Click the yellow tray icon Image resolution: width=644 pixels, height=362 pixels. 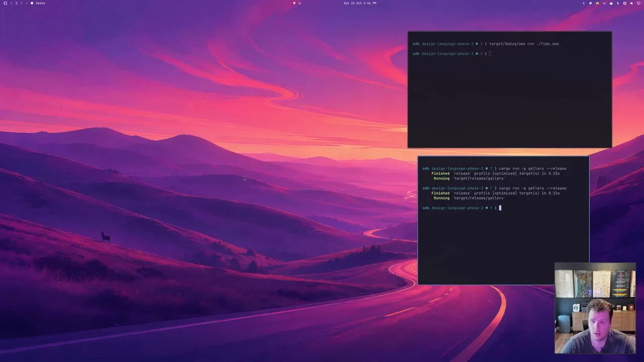(597, 3)
